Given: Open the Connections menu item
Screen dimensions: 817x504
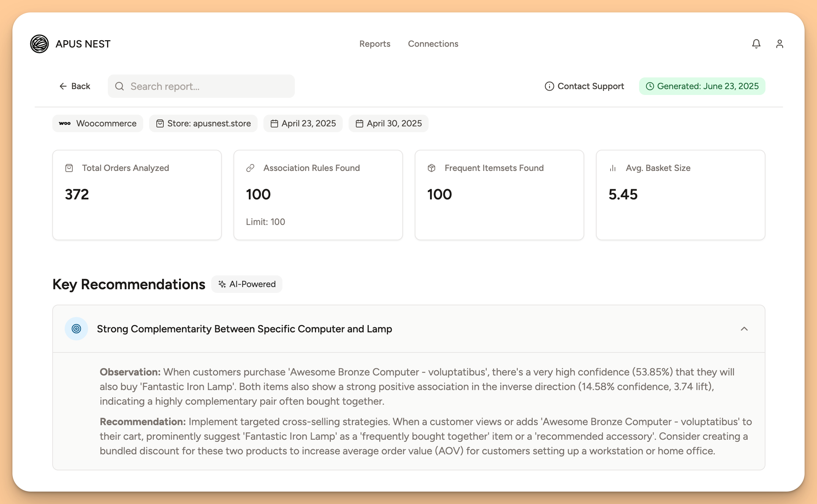Looking at the screenshot, I should [433, 44].
